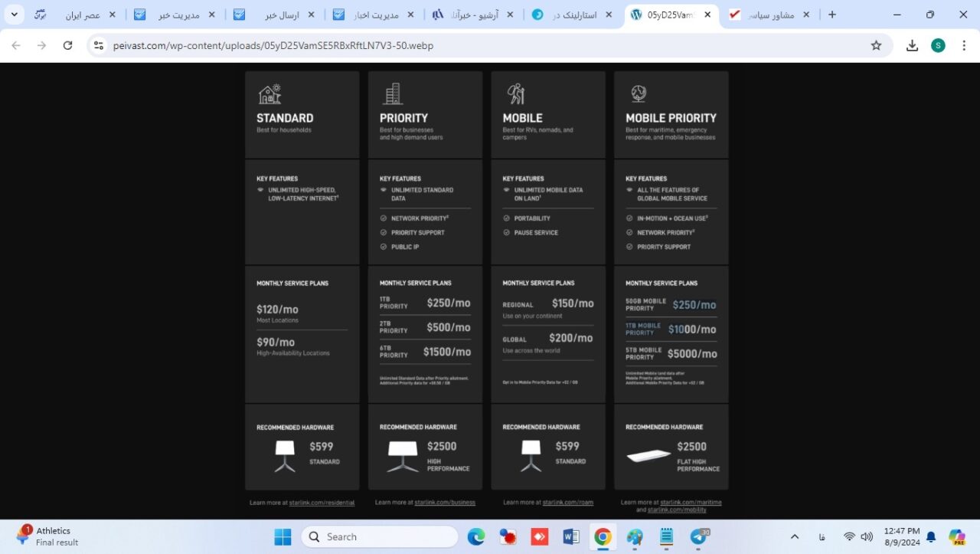Click the PORTABILITY feature in Mobile

tap(532, 218)
